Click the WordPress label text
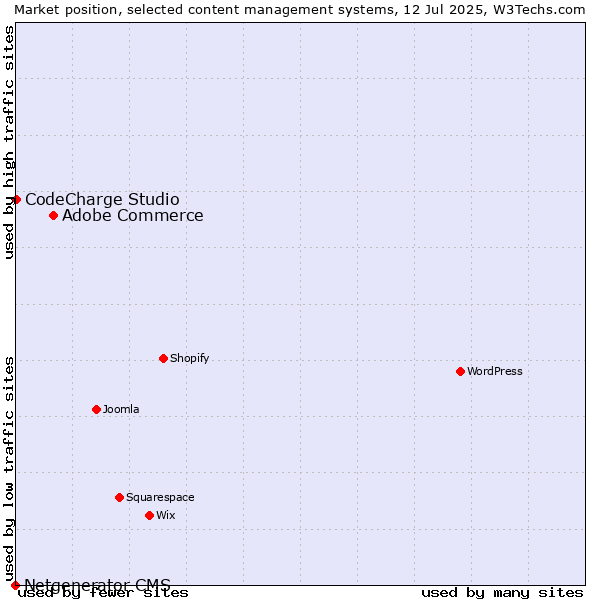The width and height of the screenshot is (600, 600). click(x=495, y=371)
